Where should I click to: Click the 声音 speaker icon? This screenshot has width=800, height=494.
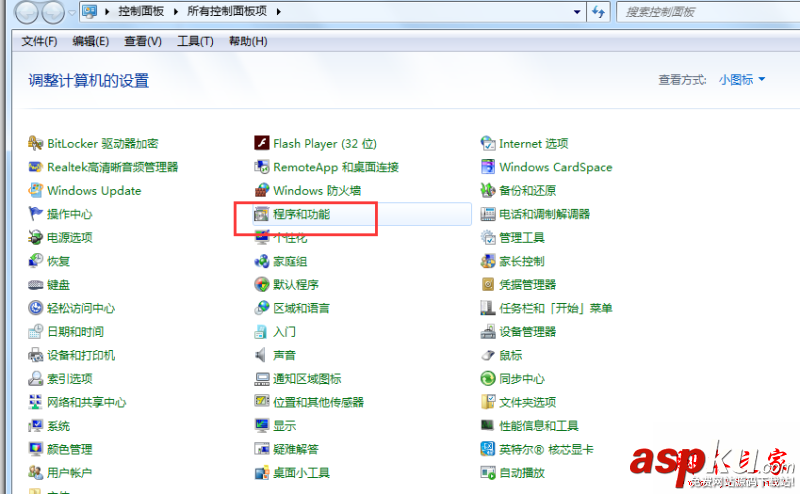(x=261, y=355)
